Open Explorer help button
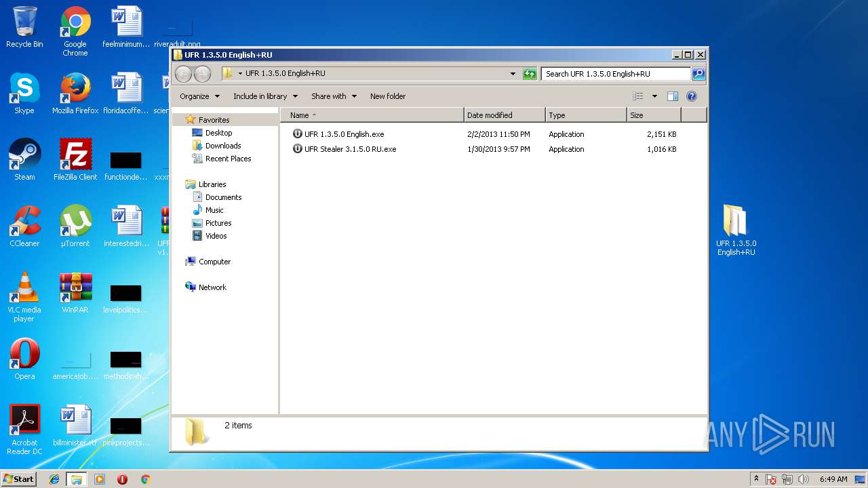868x488 pixels. (692, 96)
